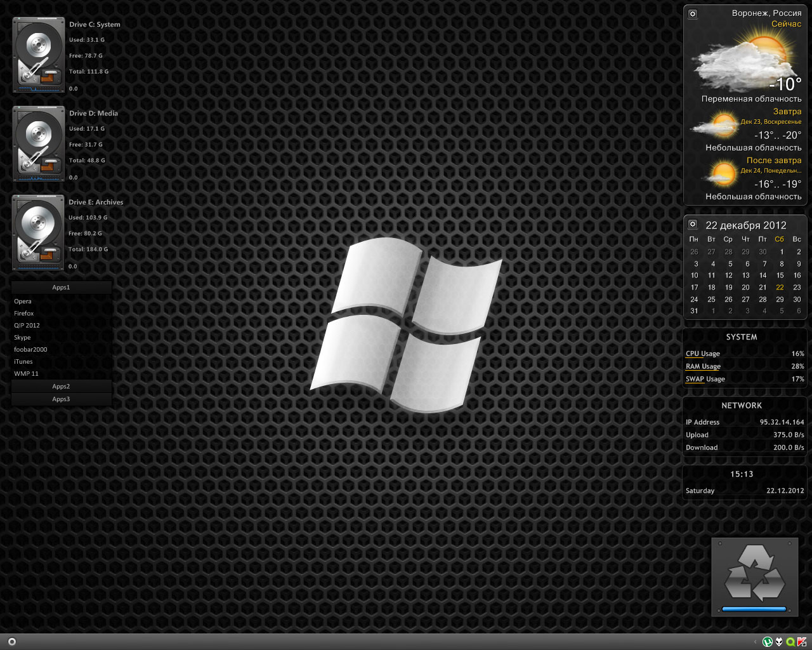
Task: Start Skype from the launcher list
Action: (22, 338)
